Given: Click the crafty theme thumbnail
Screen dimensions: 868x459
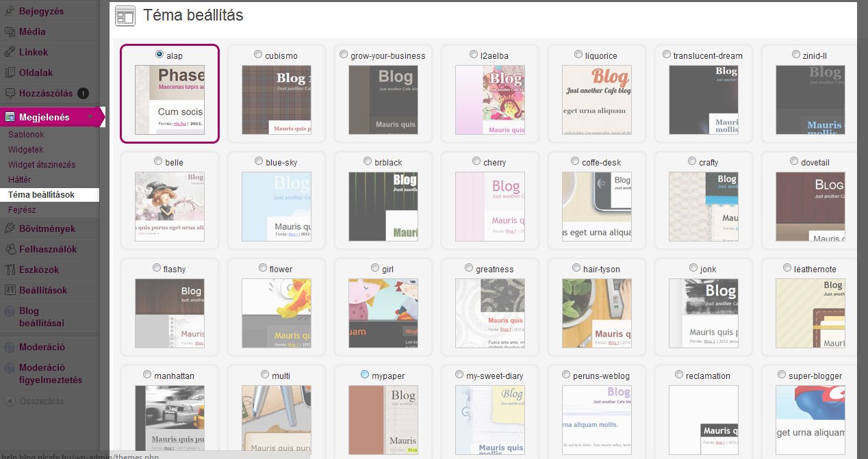Looking at the screenshot, I should (704, 207).
